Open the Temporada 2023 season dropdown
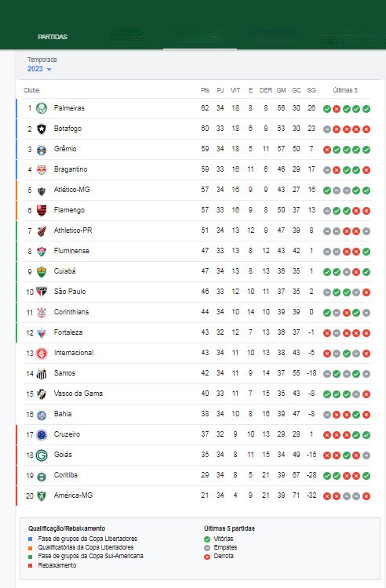 [x=39, y=69]
